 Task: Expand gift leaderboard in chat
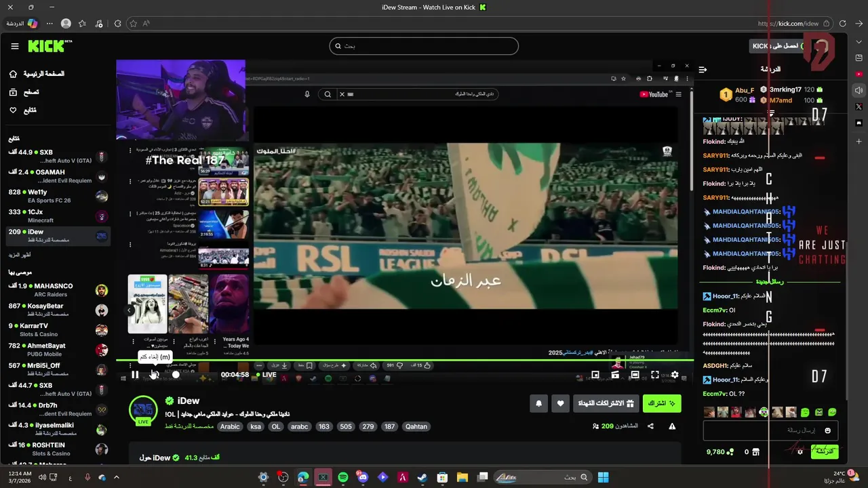771,113
